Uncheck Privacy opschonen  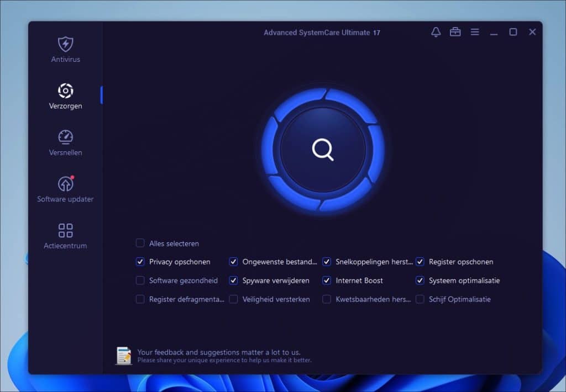pos(140,262)
